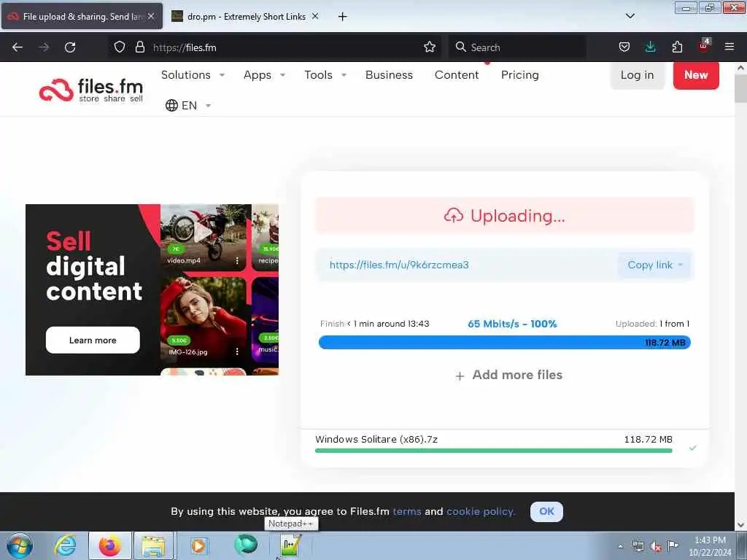Expand the Apps menu
The height and width of the screenshot is (560, 747).
(264, 75)
